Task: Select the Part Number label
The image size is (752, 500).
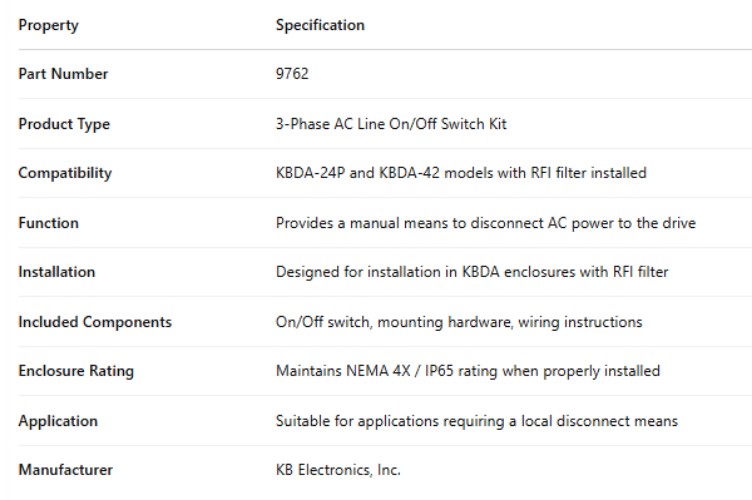Action: (63, 74)
